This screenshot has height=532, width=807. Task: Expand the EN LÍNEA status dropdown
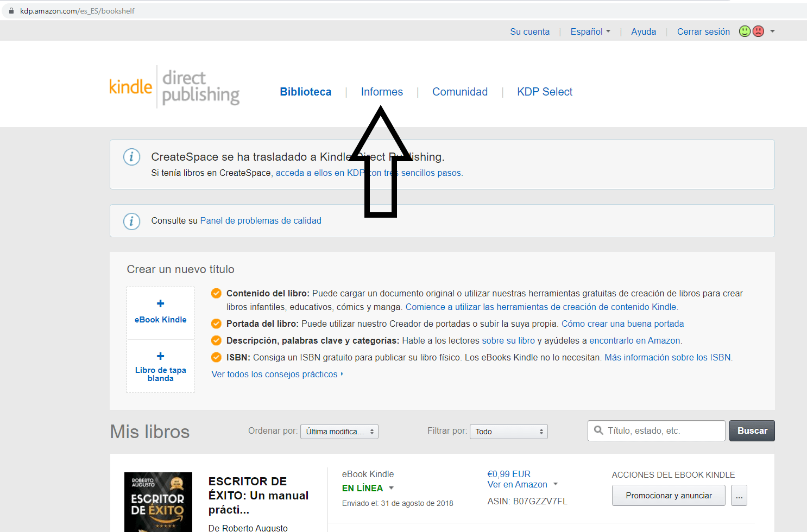click(368, 488)
